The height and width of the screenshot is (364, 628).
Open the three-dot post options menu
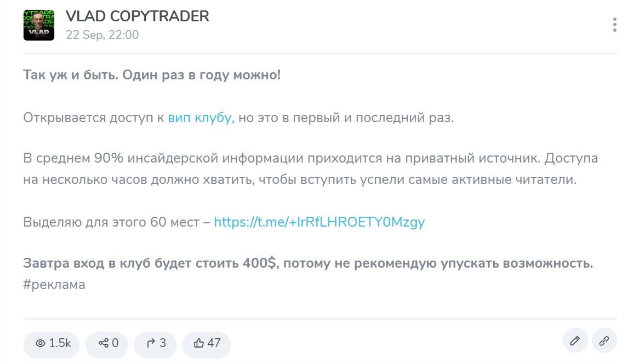coord(614,25)
